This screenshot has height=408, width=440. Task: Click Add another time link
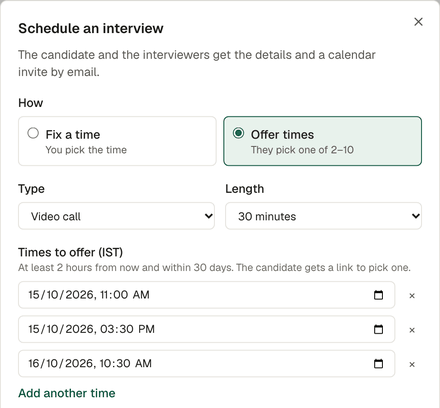coord(67,393)
